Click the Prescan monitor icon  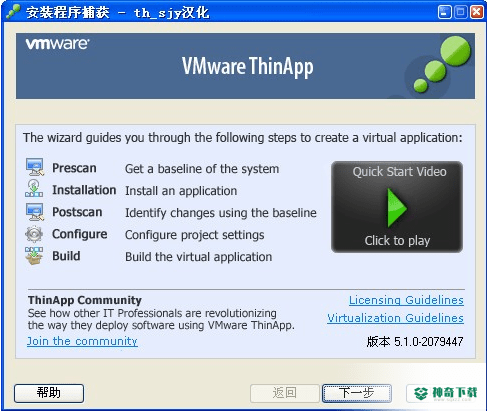[35, 167]
